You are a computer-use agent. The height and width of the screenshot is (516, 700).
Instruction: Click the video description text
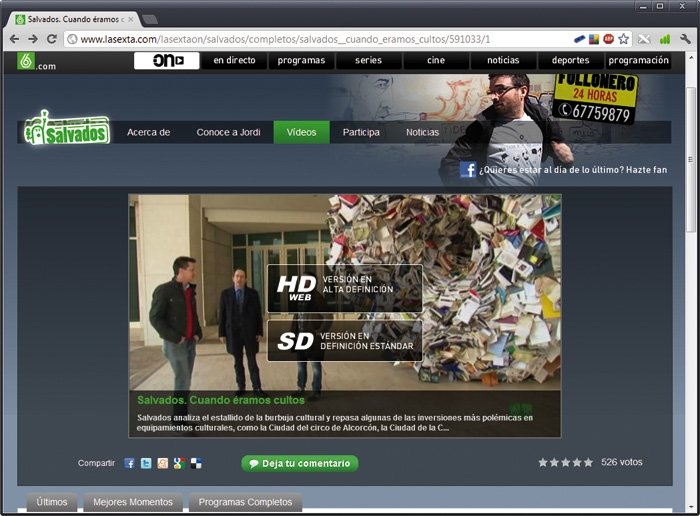335,423
